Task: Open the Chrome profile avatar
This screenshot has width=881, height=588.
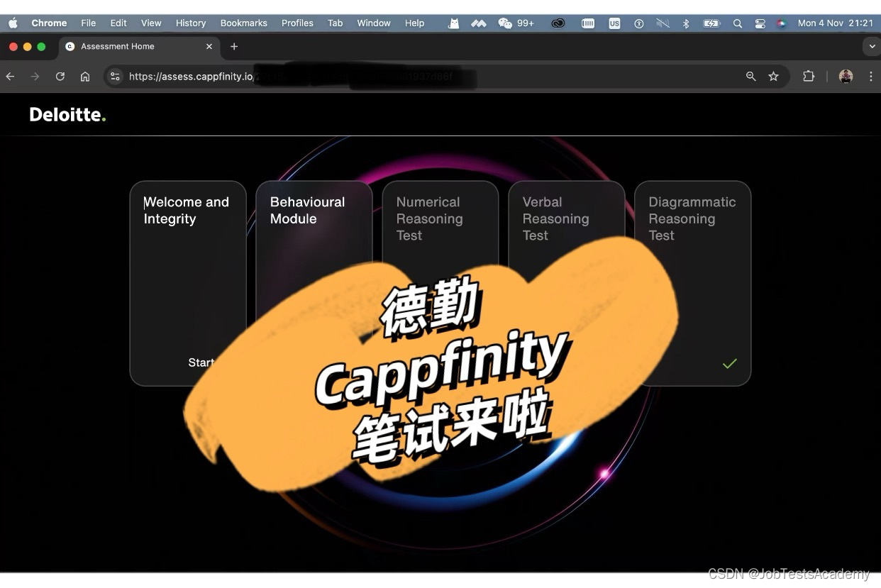Action: (x=846, y=77)
